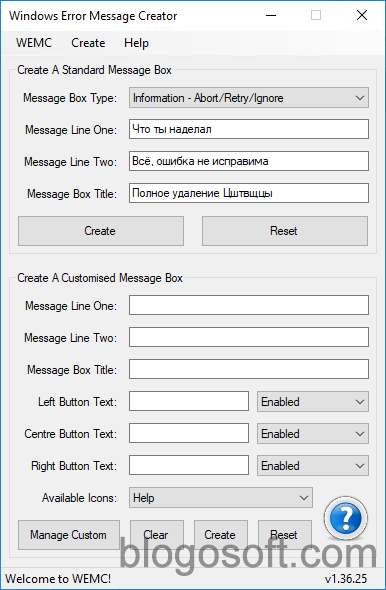The image size is (386, 590).
Task: Click the 'Create A Customised Message Box' group label
Action: (100, 278)
